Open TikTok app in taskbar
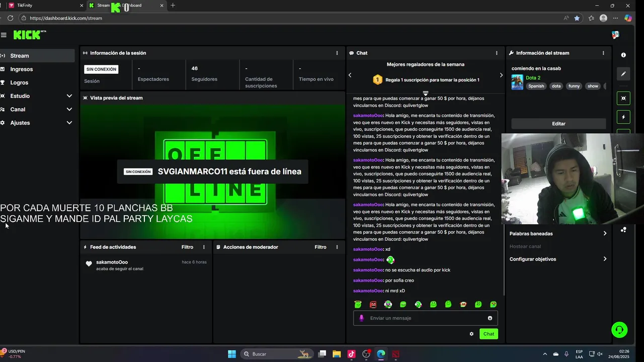 click(351, 354)
